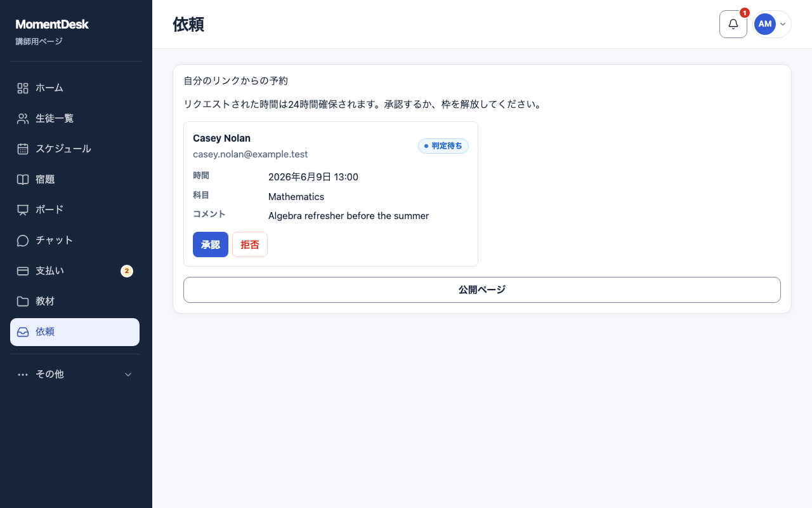This screenshot has height=508, width=812.
Task: Click the スケジュール calendar icon
Action: 23,149
